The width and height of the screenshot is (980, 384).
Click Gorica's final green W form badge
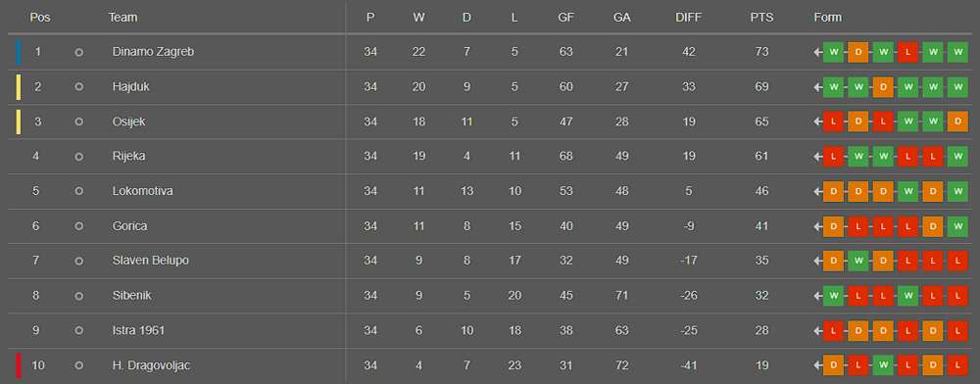(957, 226)
